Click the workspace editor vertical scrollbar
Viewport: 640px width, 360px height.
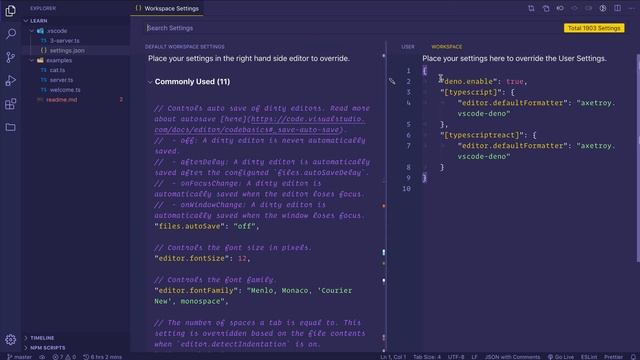coord(638,158)
